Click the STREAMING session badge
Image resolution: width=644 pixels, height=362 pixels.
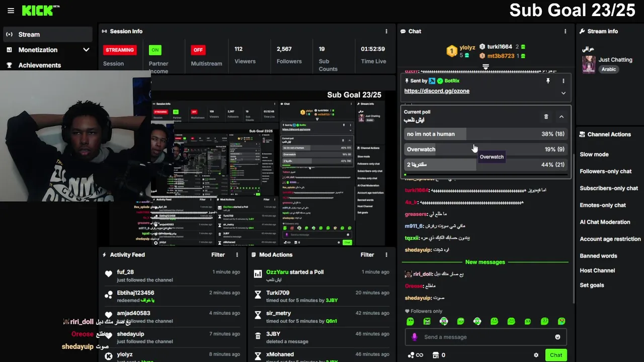(x=120, y=50)
